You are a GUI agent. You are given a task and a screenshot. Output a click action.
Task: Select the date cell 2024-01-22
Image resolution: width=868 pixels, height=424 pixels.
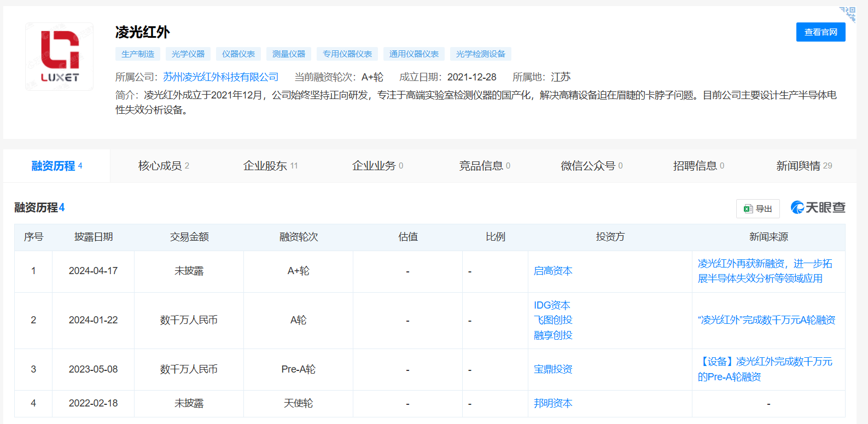94,320
